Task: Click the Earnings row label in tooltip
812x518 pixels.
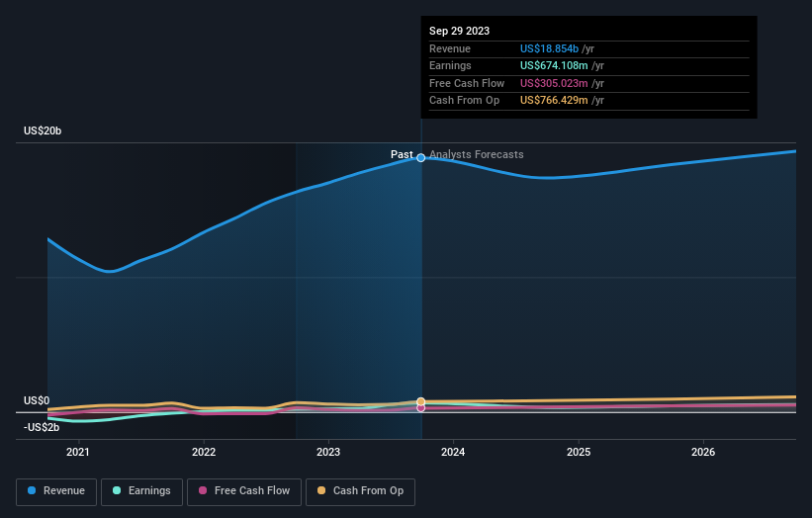Action: (451, 65)
